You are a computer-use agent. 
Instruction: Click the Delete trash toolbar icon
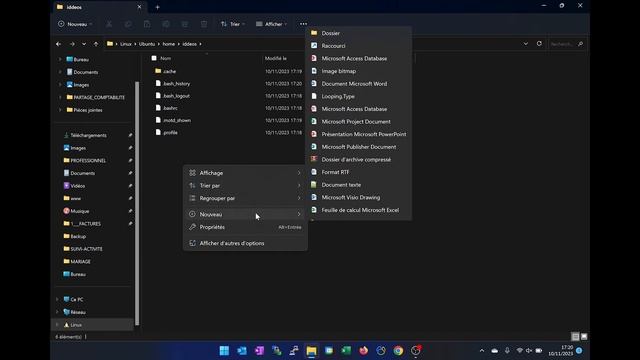pos(204,24)
